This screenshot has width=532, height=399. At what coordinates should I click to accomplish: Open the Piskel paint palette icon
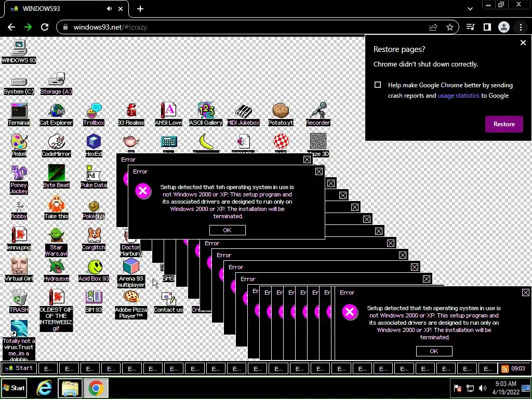[x=19, y=145]
